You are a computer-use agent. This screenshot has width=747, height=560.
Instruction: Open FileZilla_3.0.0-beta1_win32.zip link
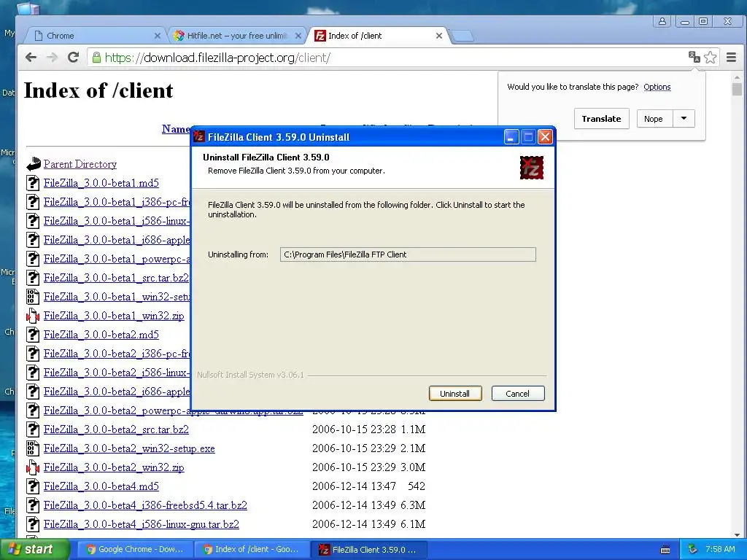(x=114, y=316)
